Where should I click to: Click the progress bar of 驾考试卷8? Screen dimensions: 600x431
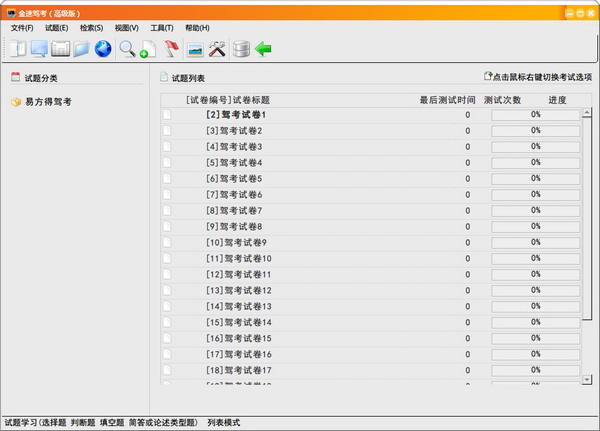535,226
